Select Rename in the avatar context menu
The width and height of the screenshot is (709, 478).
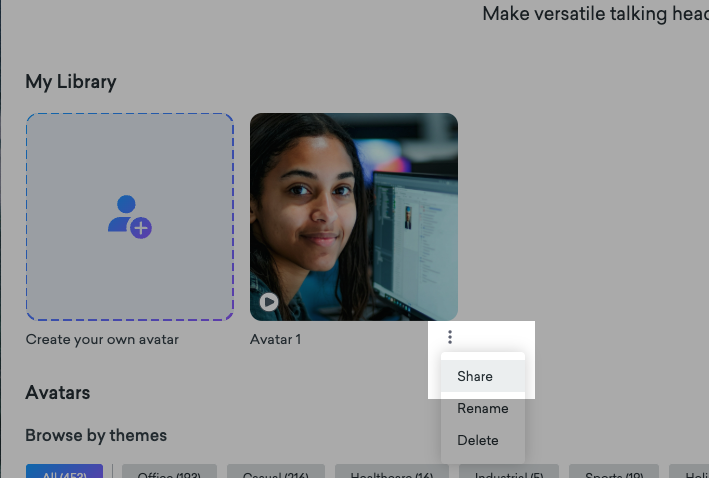[482, 408]
